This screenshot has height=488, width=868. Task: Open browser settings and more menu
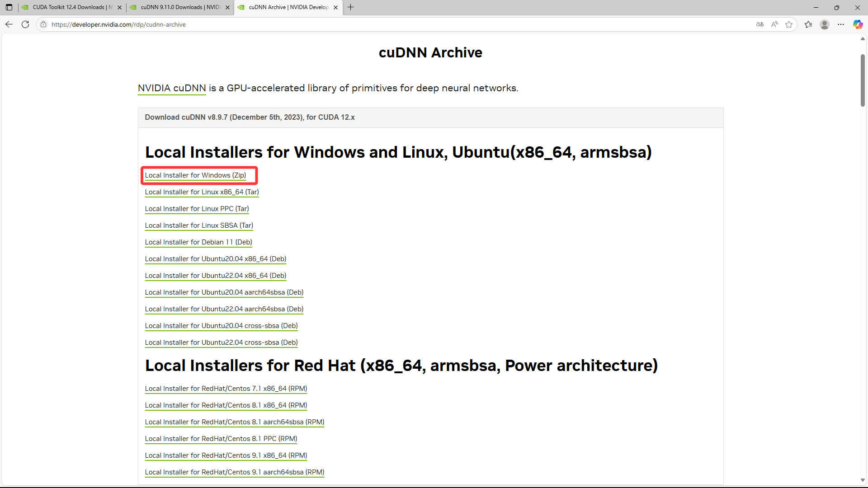tap(841, 24)
